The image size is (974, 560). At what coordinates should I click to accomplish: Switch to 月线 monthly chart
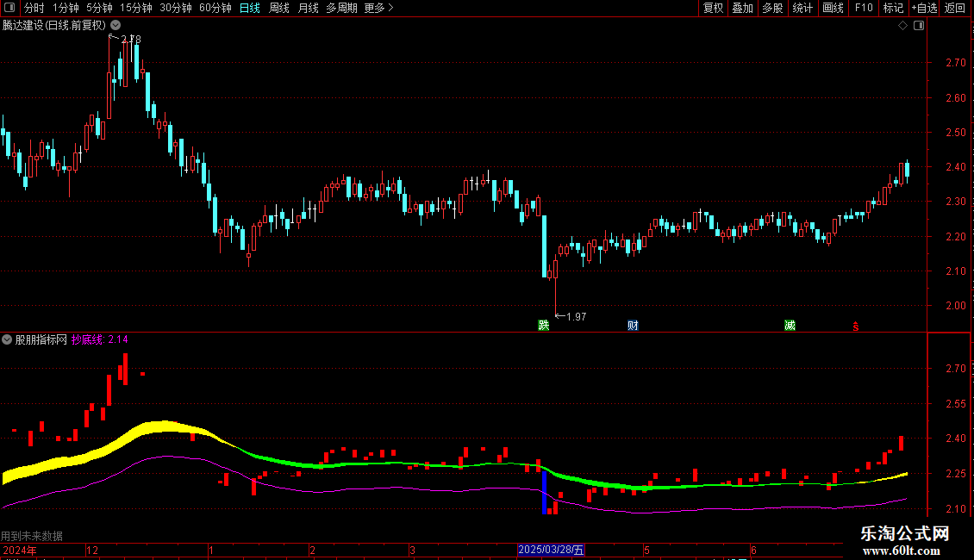pos(308,8)
